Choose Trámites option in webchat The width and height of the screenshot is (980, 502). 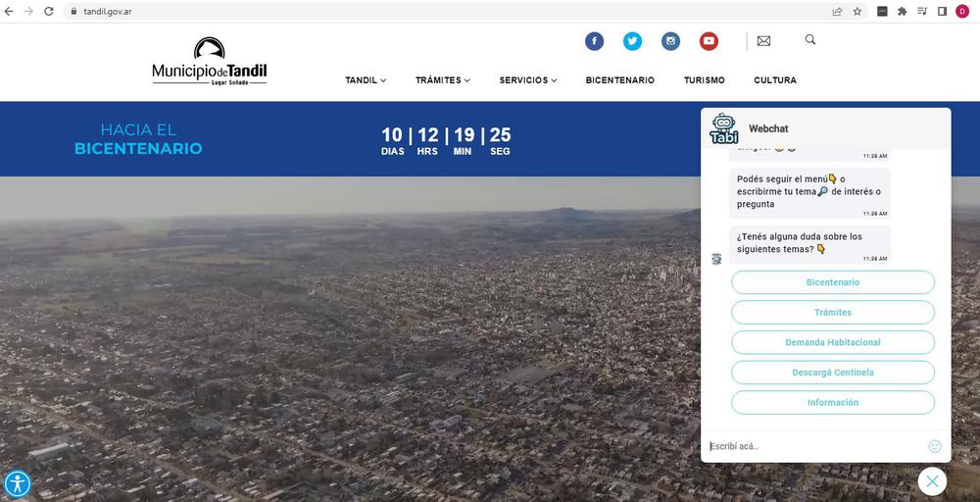[x=833, y=312]
